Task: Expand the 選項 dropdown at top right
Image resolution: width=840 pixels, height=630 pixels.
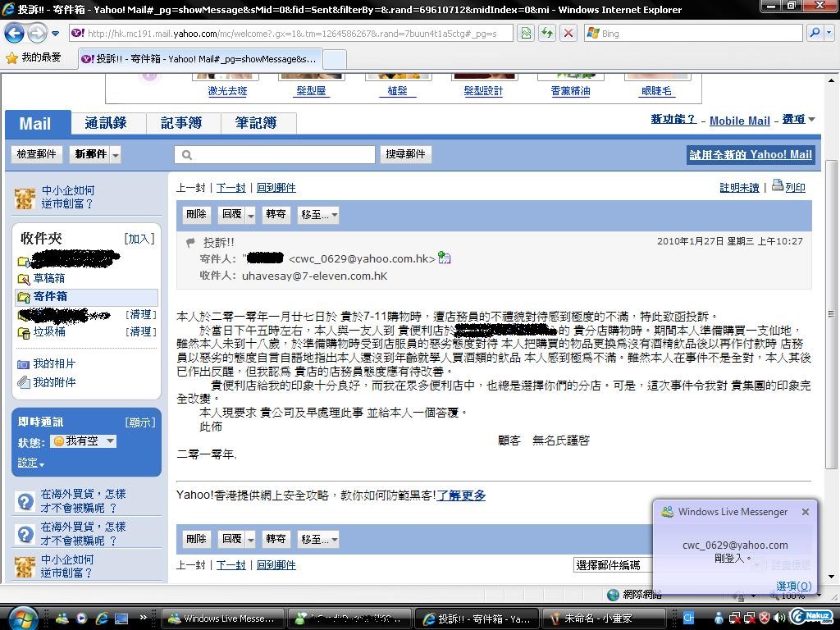Action: point(798,120)
